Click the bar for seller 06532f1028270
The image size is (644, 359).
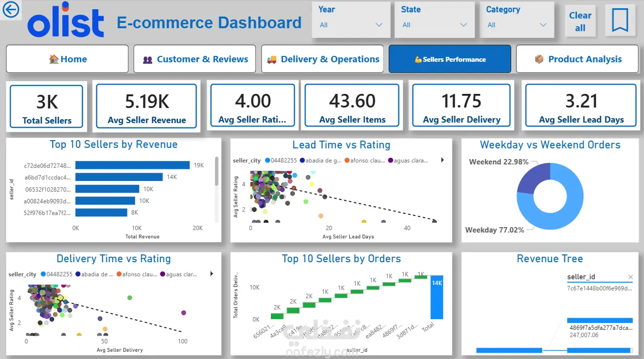(x=107, y=189)
